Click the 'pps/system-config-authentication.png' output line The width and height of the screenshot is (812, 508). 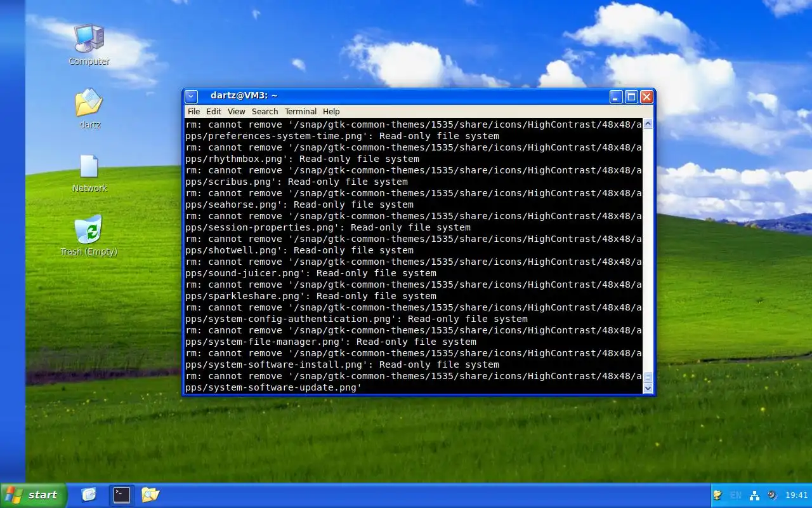click(357, 319)
